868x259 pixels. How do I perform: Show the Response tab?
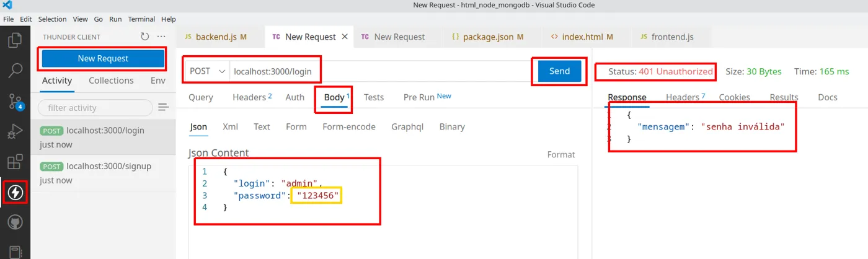pos(627,97)
